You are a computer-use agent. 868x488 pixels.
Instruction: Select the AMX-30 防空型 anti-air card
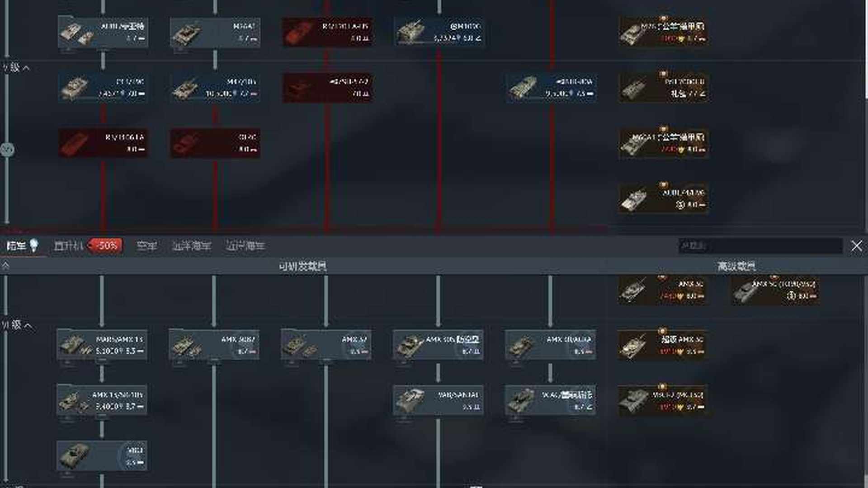click(x=438, y=345)
